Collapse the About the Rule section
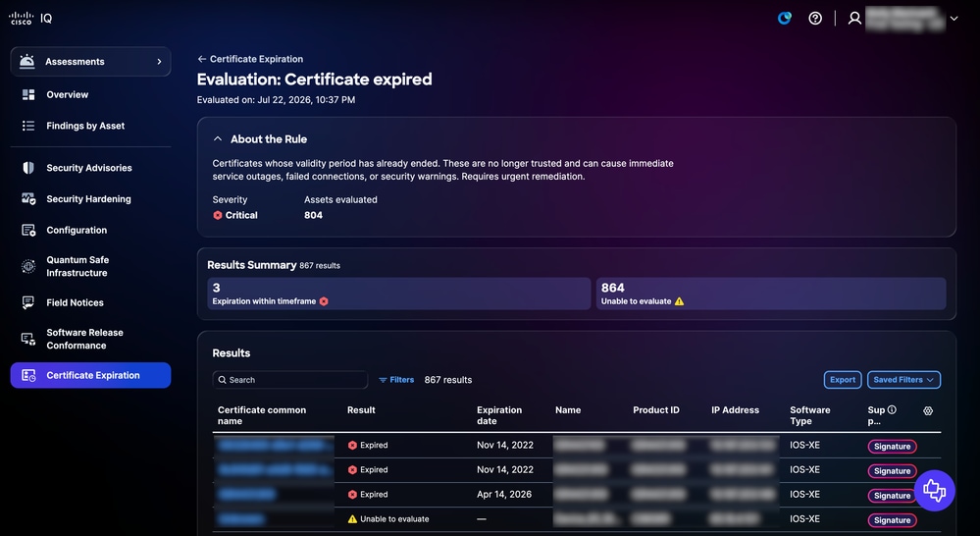The height and width of the screenshot is (536, 980). pyautogui.click(x=218, y=138)
